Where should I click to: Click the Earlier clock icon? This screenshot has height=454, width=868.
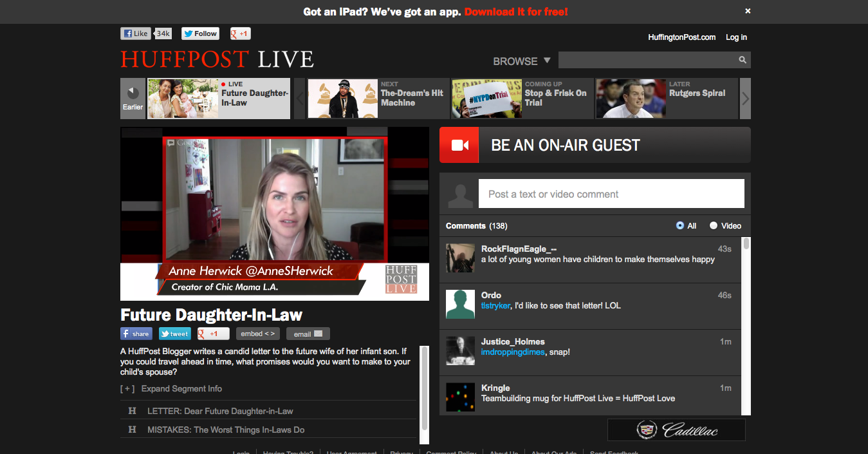click(x=133, y=93)
